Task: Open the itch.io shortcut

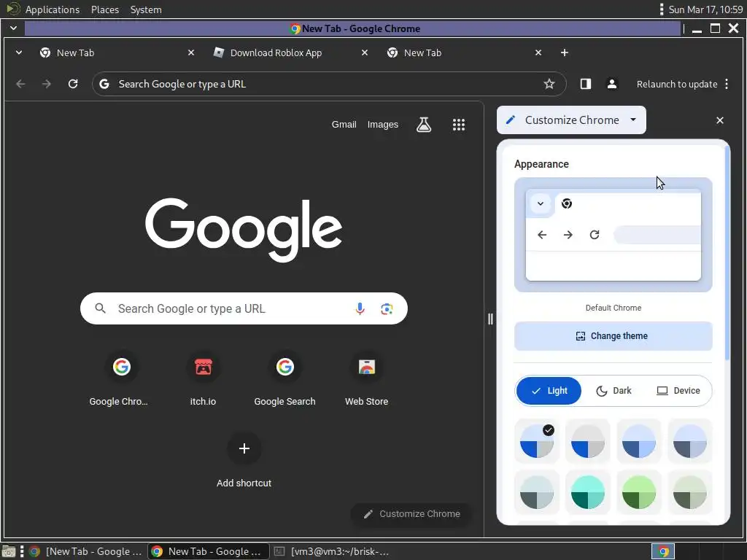Action: [203, 379]
